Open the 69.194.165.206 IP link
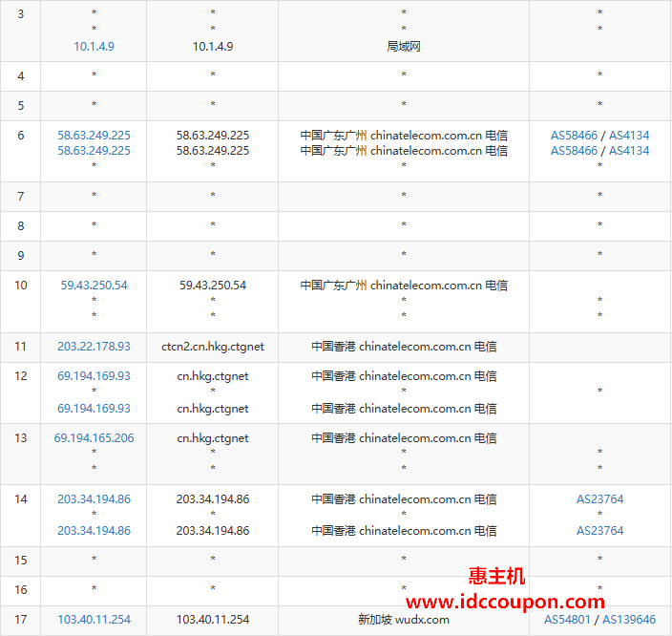 (x=94, y=438)
